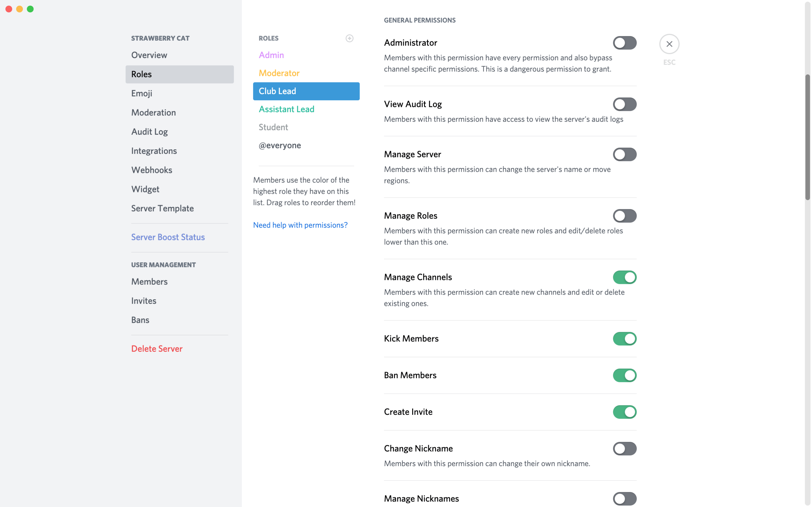Select the @everyone role entry
Screen dimensions: 812x507
279,145
